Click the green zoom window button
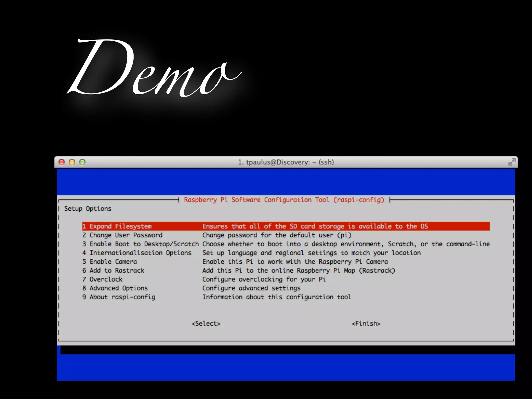Screen dimensions: 532x399 [82, 162]
